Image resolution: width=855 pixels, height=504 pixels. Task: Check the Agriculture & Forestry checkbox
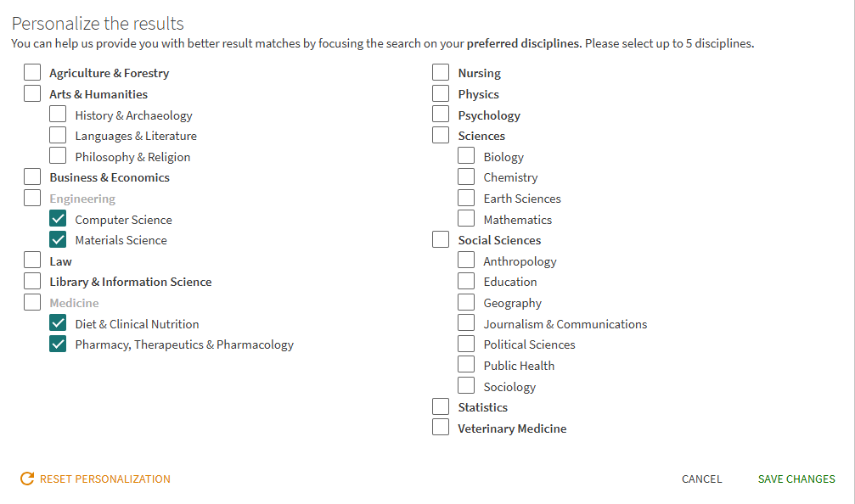(32, 73)
